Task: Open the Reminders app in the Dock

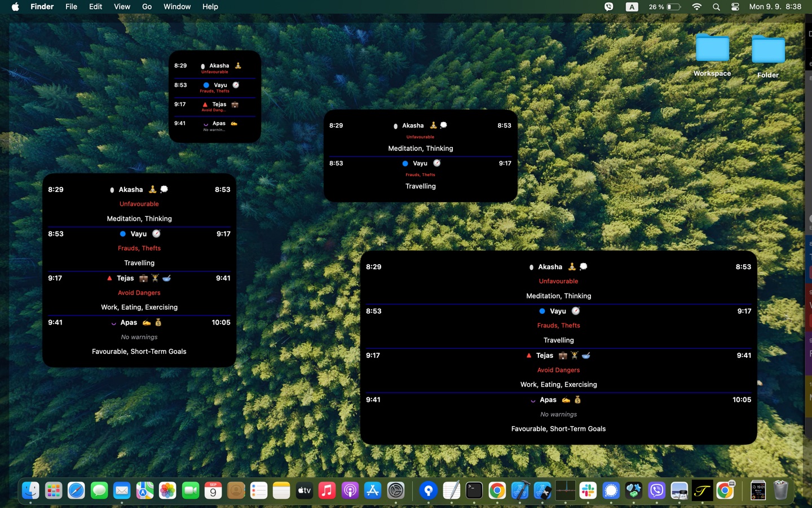Action: [259, 491]
